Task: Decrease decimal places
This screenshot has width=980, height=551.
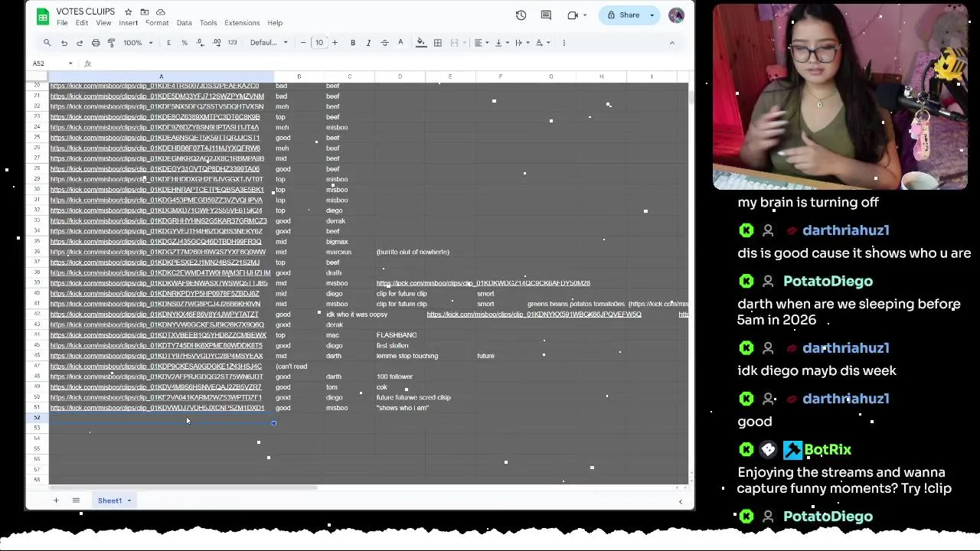Action: tap(201, 43)
